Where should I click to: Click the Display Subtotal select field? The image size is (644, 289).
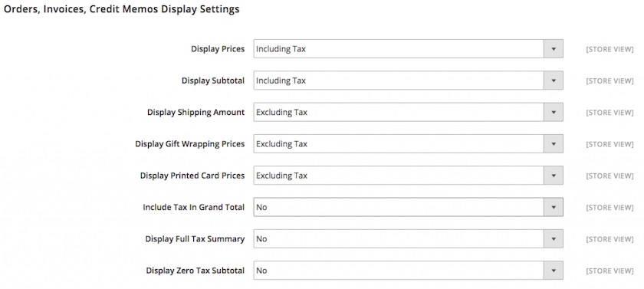(x=408, y=80)
